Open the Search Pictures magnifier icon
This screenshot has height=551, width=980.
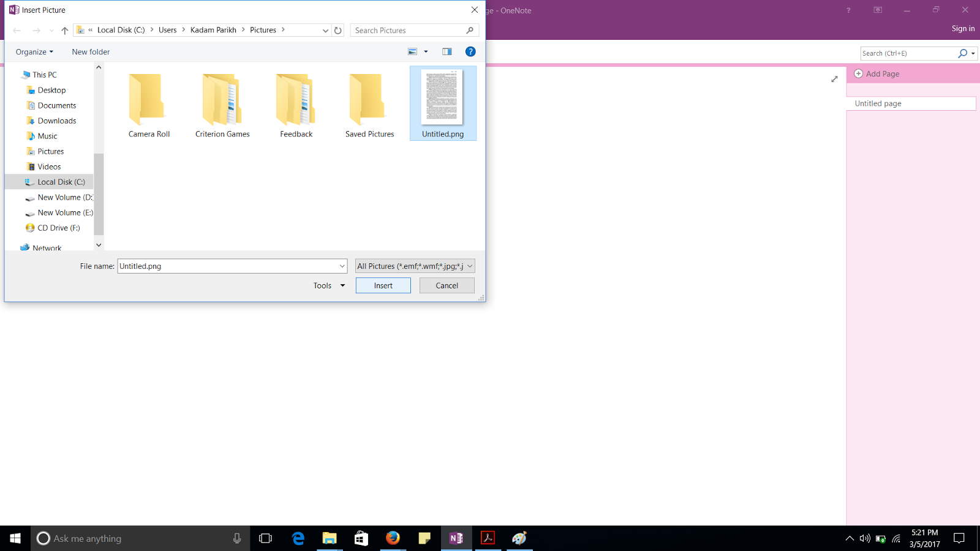point(469,30)
